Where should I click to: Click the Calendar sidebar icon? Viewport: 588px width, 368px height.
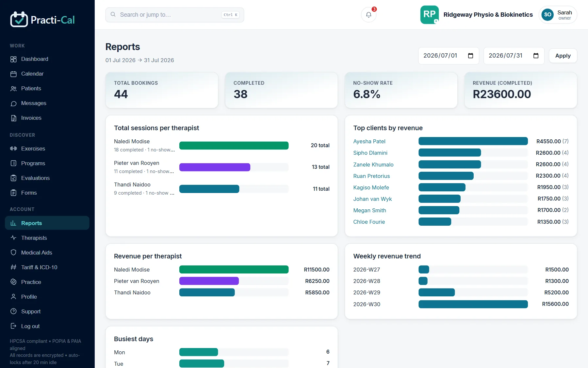pos(13,74)
